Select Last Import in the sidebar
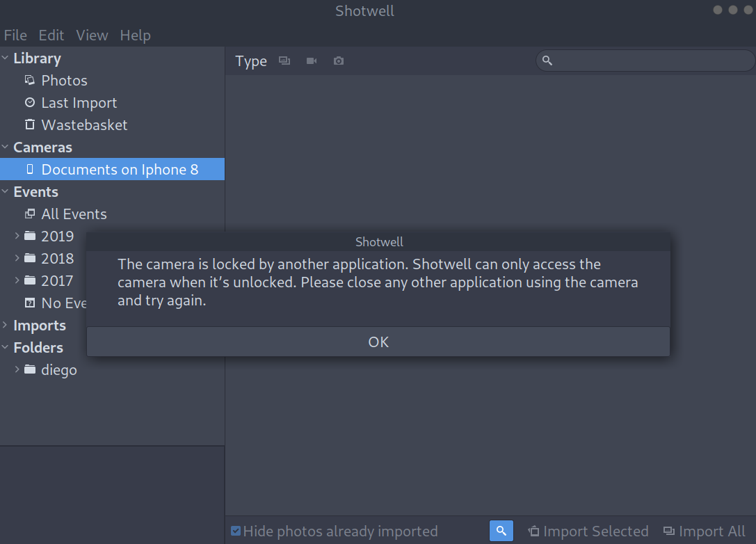 pyautogui.click(x=79, y=102)
